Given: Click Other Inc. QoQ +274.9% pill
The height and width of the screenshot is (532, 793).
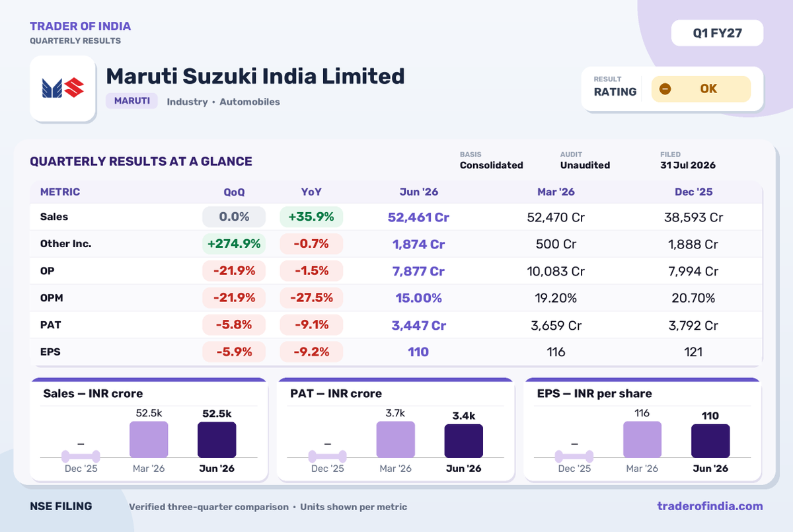Looking at the screenshot, I should pos(234,244).
